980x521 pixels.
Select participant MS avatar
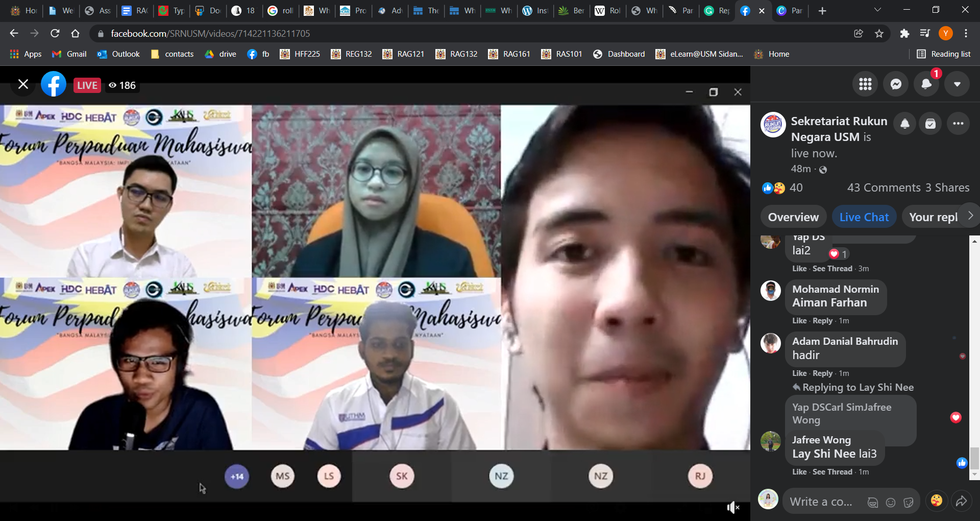(x=283, y=476)
